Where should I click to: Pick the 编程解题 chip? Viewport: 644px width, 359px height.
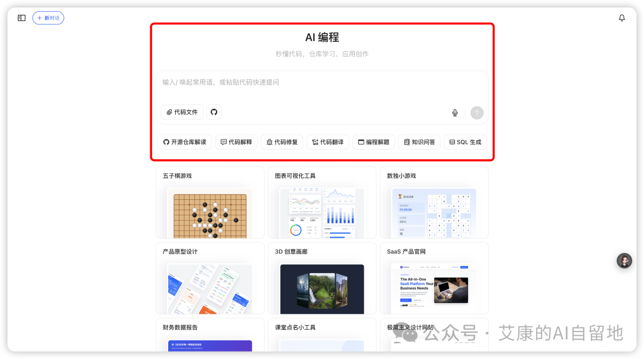point(374,142)
